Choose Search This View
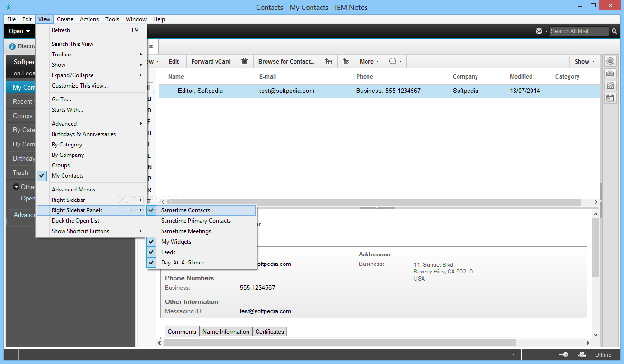This screenshot has height=364, width=624. coord(91,44)
